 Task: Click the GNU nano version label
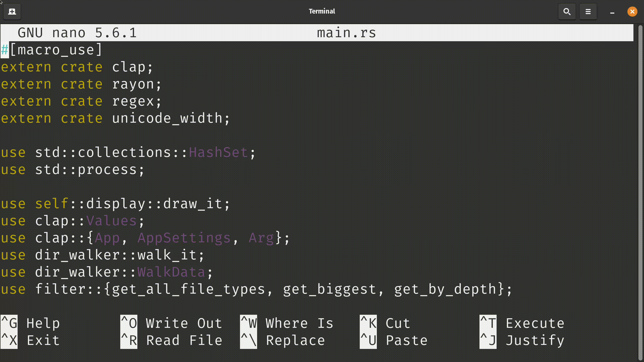(77, 32)
